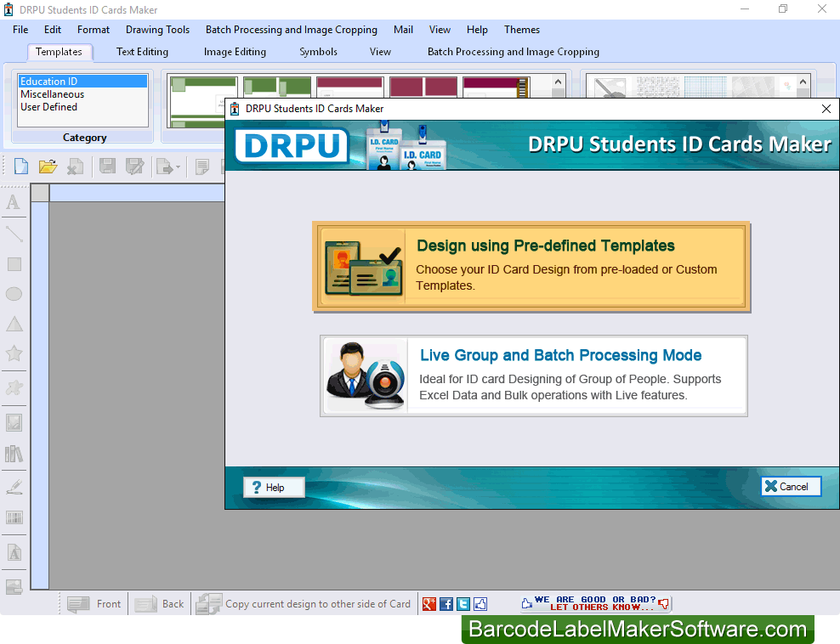Select the Rectangle shape tool
This screenshot has height=644, width=840.
14,264
